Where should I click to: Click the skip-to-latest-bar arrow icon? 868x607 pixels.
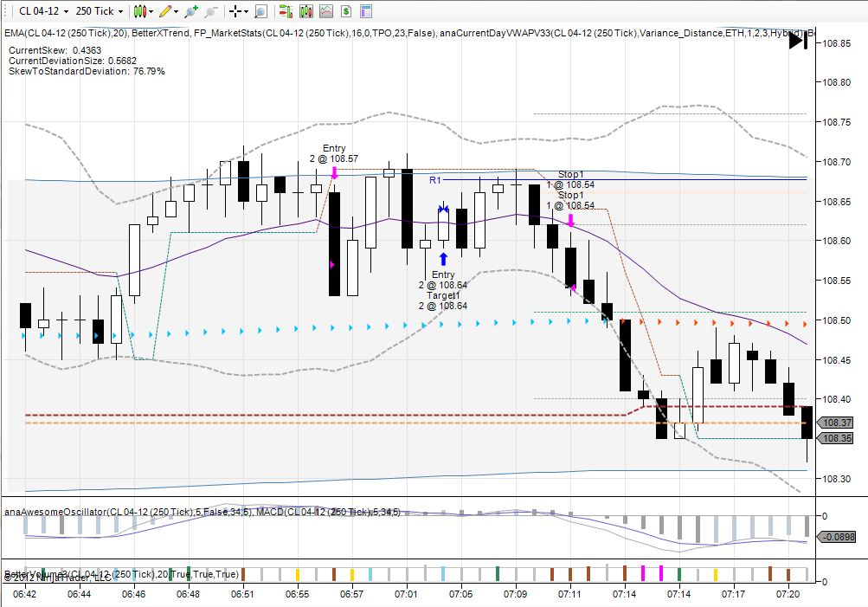click(x=798, y=40)
